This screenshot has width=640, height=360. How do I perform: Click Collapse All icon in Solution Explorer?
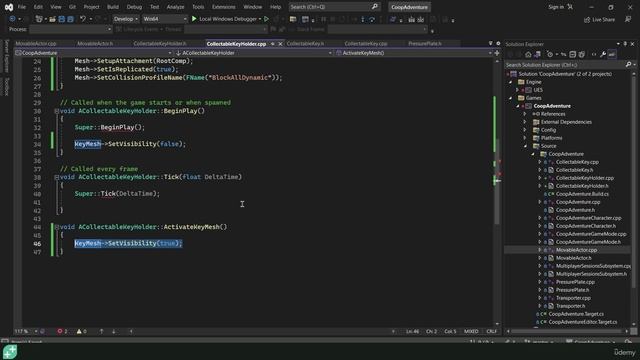point(573,54)
